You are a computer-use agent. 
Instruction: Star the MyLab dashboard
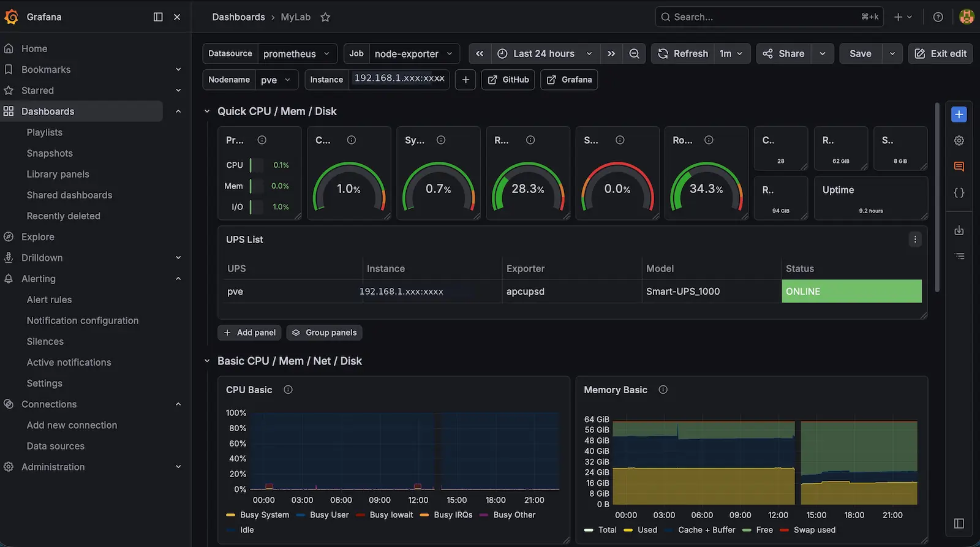pos(325,17)
